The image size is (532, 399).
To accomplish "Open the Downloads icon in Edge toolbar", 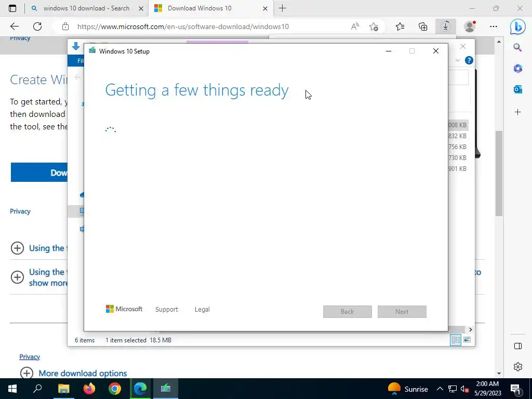I will (445, 26).
